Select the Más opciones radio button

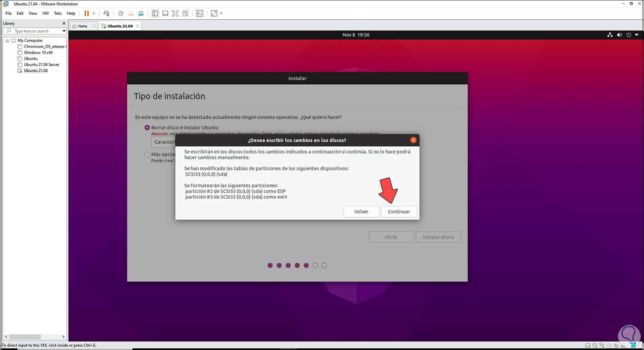point(147,155)
